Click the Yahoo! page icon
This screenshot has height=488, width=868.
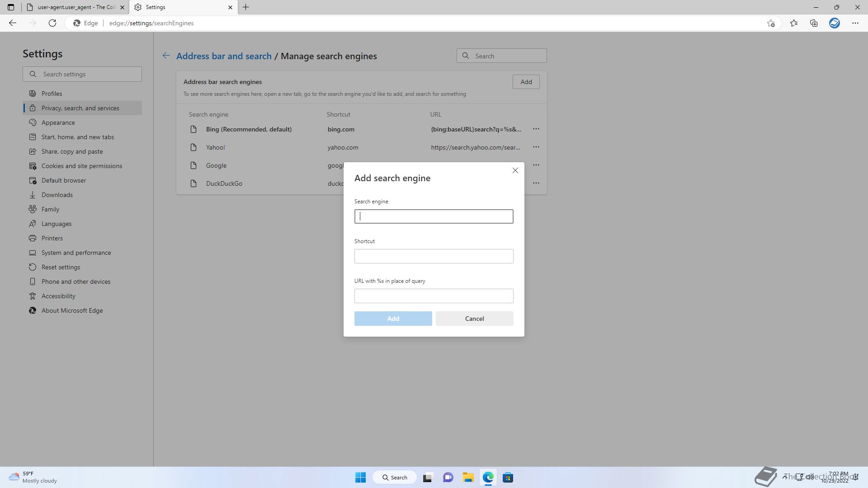click(x=193, y=147)
